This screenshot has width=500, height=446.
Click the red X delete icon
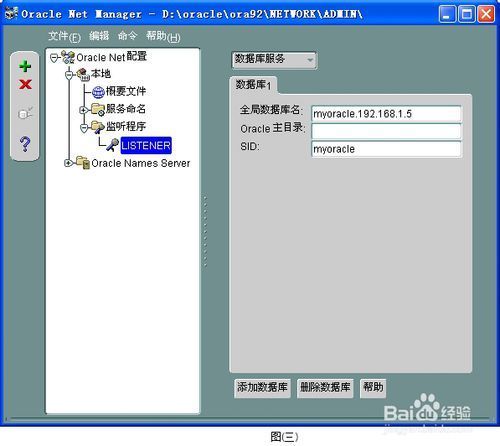25,84
